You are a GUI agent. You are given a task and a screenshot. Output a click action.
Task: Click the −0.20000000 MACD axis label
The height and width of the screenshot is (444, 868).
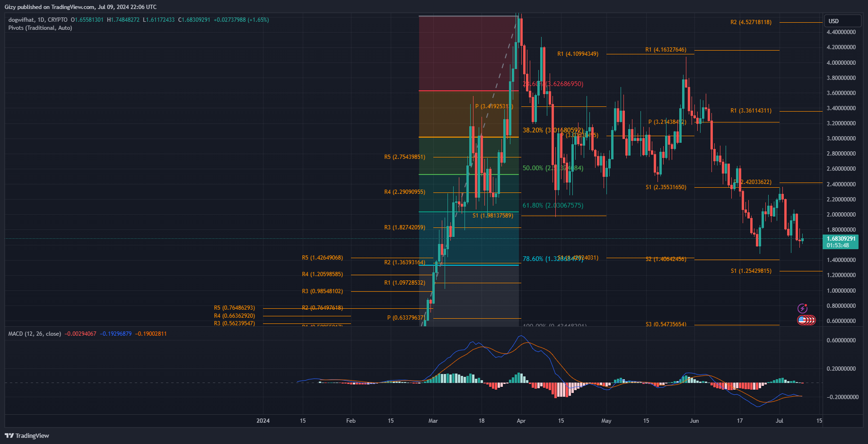coord(842,397)
